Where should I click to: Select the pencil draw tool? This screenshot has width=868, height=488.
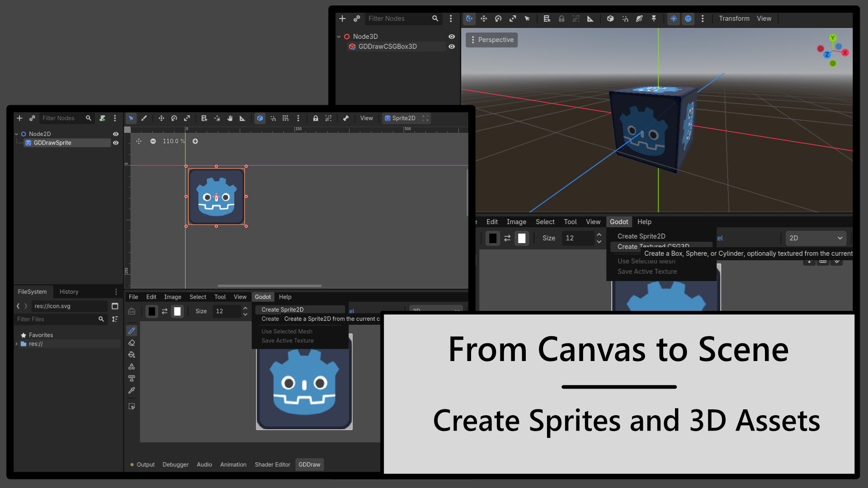coord(132,331)
